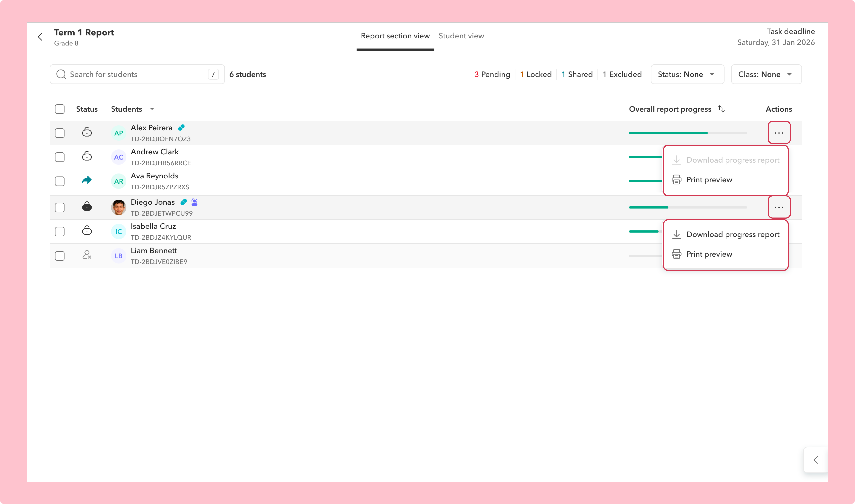The height and width of the screenshot is (504, 855).
Task: Choose Print preview in the lower actions menu
Action: tap(726, 254)
